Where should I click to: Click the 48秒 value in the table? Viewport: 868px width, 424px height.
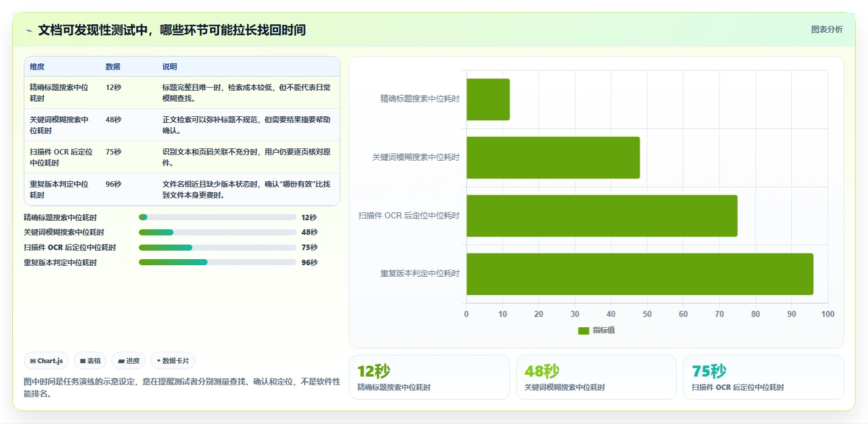113,120
